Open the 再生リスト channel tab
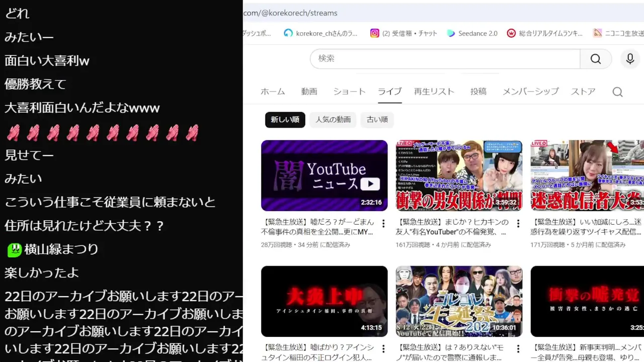Screen dimensions: 644x362 tap(434, 92)
